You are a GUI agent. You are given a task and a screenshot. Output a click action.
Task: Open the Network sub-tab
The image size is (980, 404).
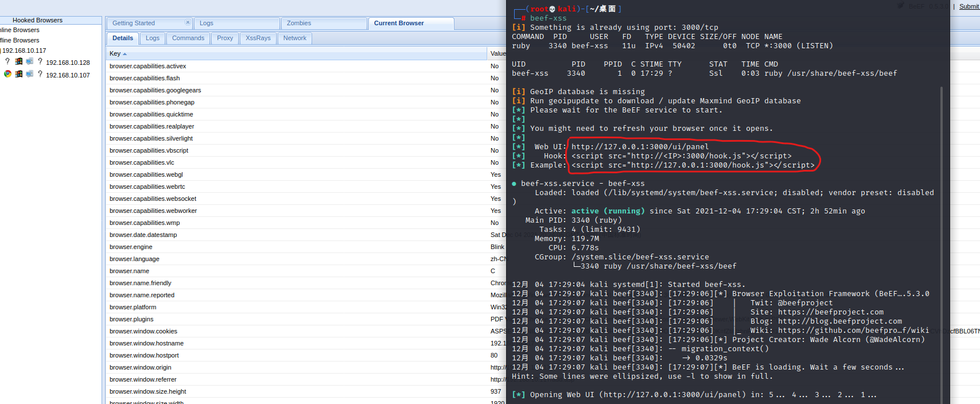pos(295,38)
